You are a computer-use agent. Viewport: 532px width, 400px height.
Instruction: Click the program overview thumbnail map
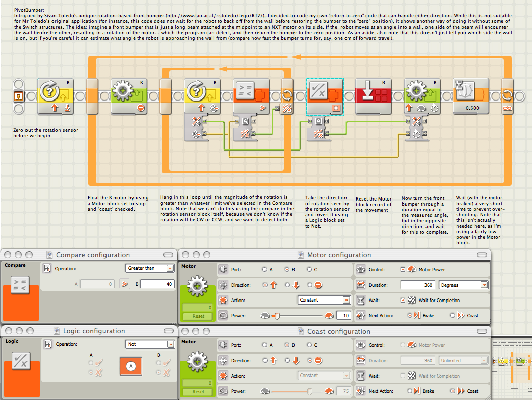(x=512, y=367)
